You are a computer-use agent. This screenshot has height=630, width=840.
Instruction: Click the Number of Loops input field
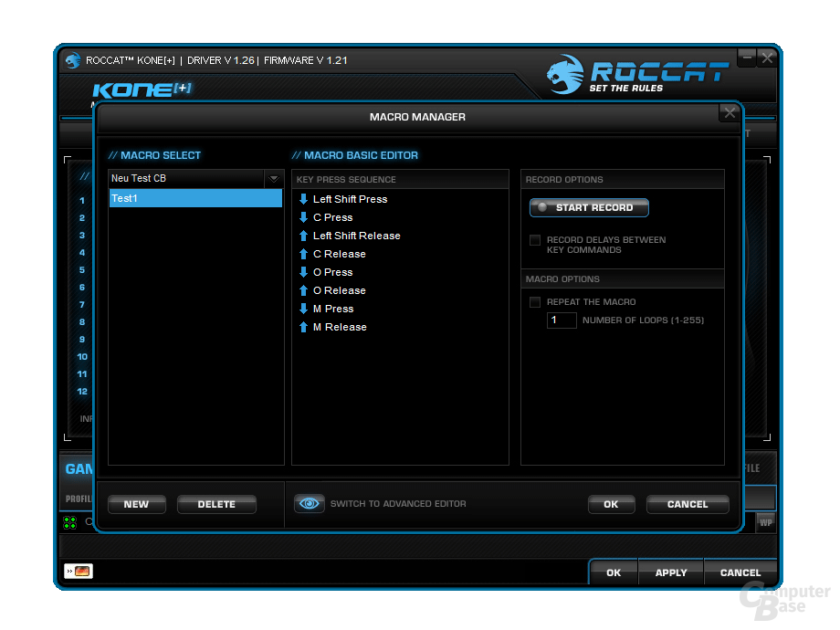[x=562, y=320]
